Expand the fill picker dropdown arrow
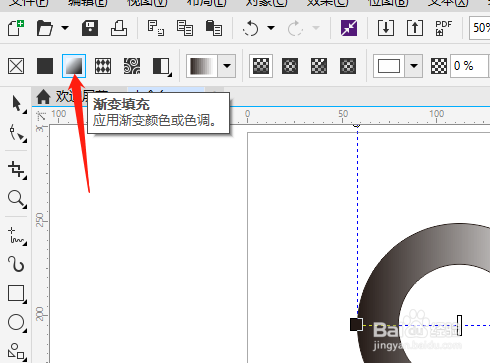This screenshot has height=363, width=490. point(227,66)
